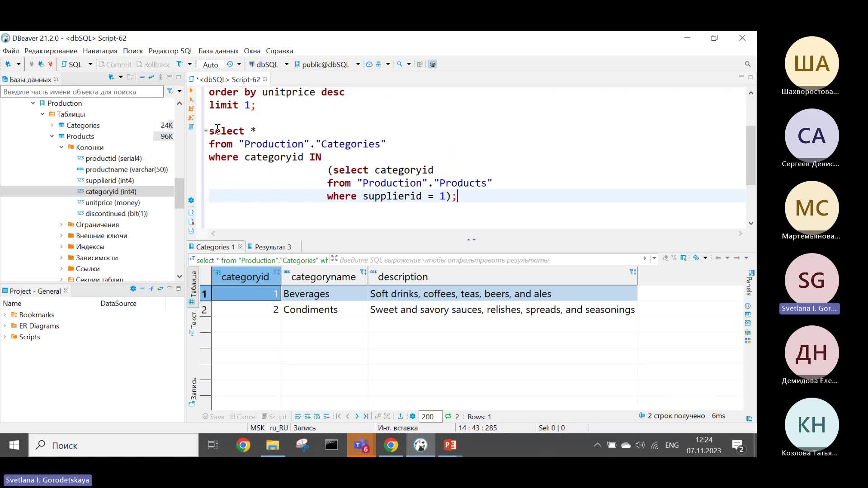Image resolution: width=868 pixels, height=488 pixels.
Task: Click the link-with-editor arrows icon in navigator
Action: tap(151, 77)
